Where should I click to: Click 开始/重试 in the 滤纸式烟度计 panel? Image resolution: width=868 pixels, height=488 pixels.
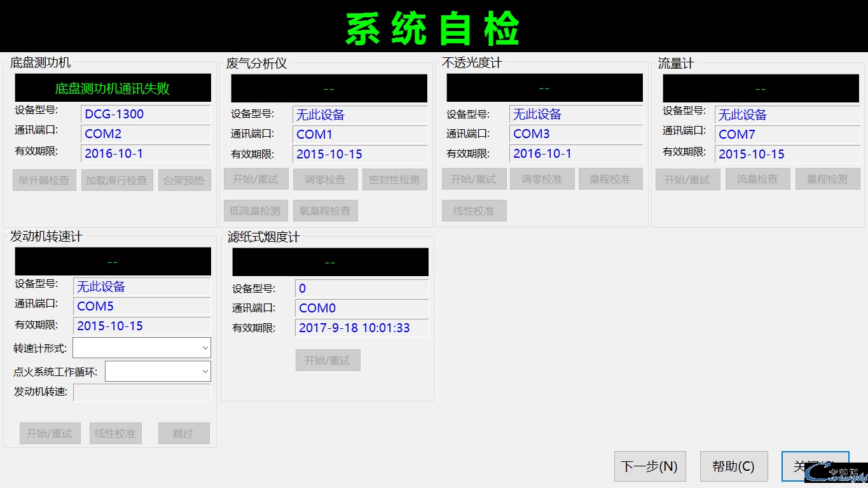[327, 360]
